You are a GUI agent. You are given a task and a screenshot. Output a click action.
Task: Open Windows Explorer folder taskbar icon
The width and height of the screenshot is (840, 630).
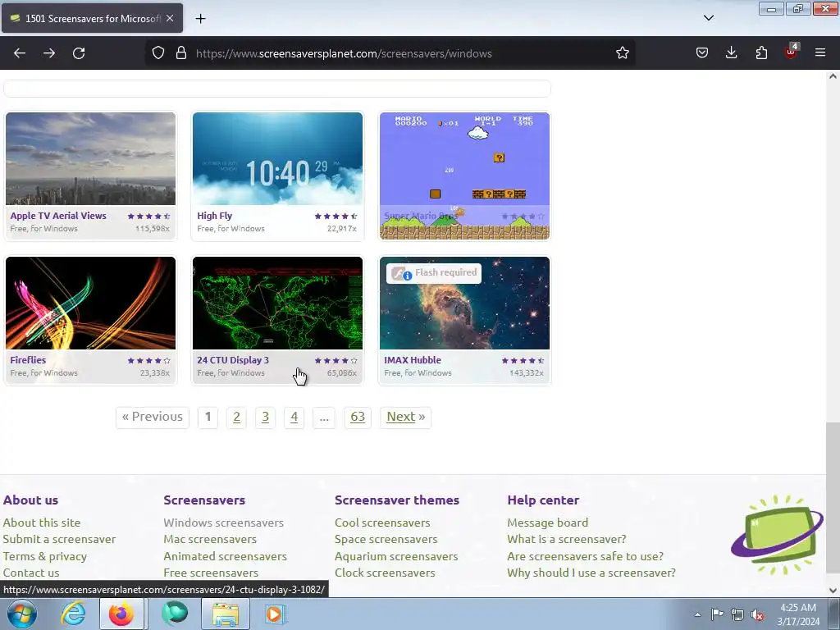(x=226, y=614)
